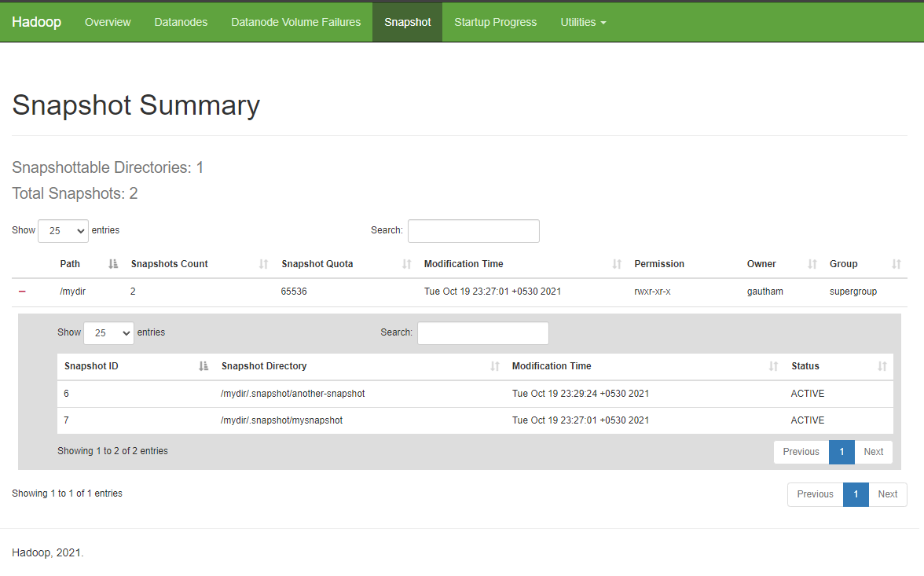Click Previous in outer table pagination
This screenshot has width=924, height=576.
coord(815,494)
